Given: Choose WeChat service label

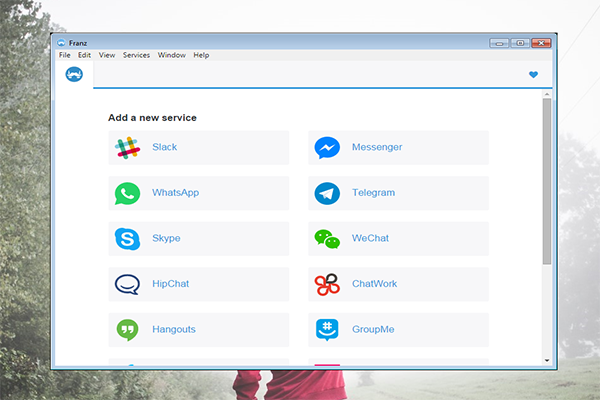Looking at the screenshot, I should pyautogui.click(x=370, y=238).
